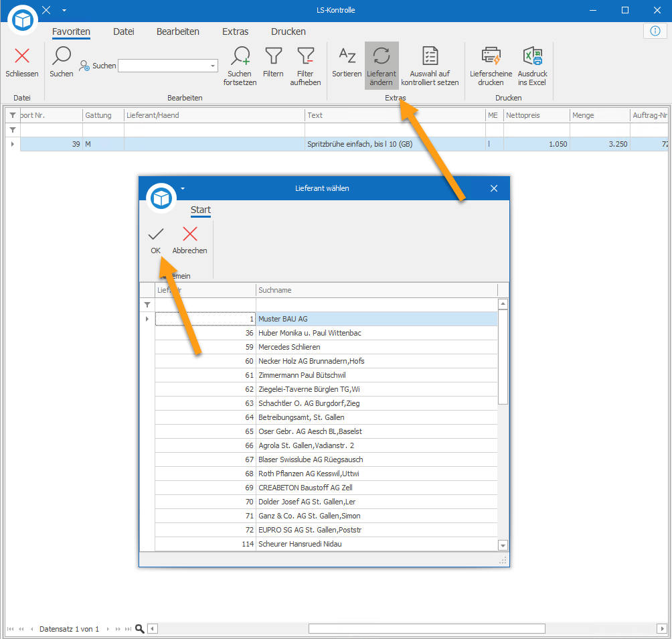Close the Lieferant wählen dialog
The width and height of the screenshot is (672, 639).
pyautogui.click(x=494, y=188)
